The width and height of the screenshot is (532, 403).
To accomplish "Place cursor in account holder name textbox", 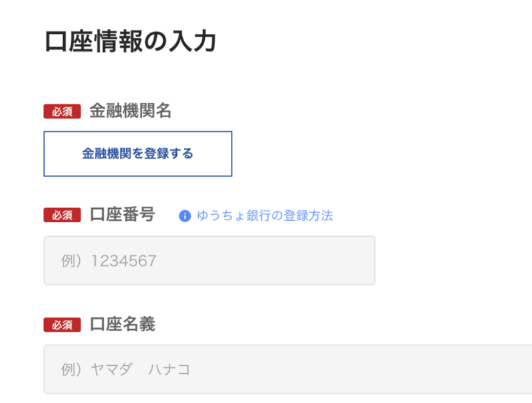I will 287,369.
